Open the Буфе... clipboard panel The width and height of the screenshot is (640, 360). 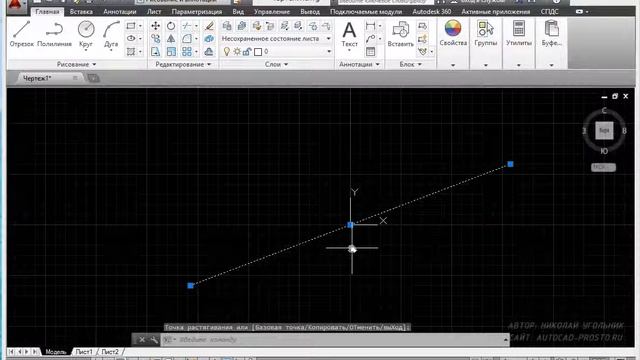tap(551, 33)
